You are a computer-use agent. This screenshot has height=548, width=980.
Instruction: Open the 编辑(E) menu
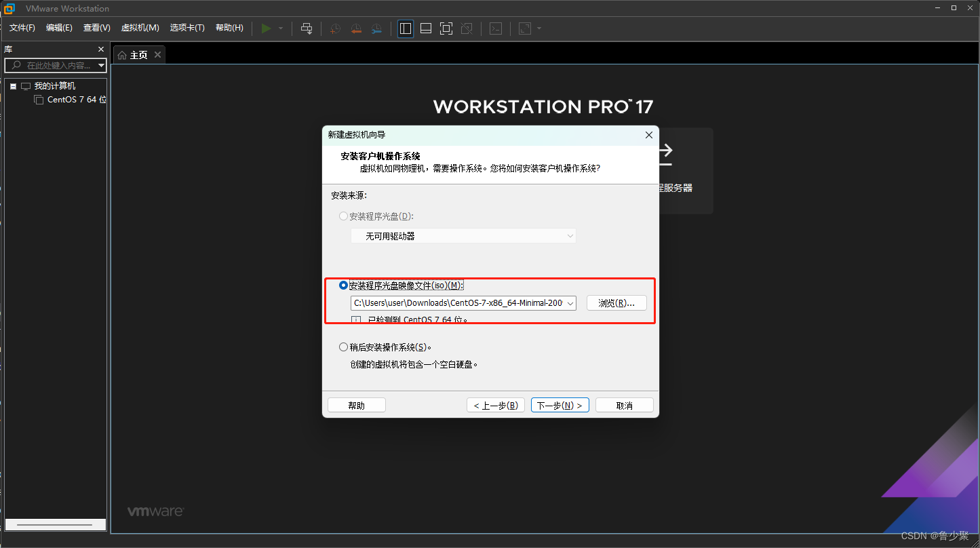coord(59,28)
